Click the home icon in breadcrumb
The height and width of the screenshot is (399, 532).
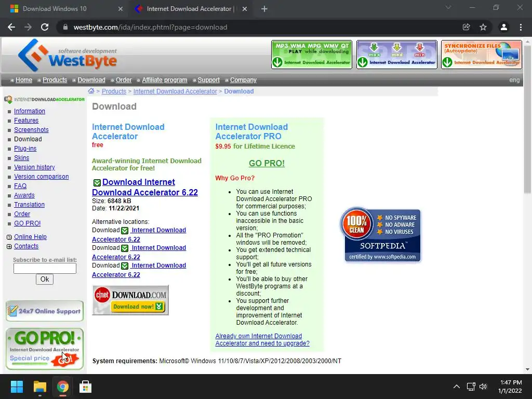click(91, 91)
